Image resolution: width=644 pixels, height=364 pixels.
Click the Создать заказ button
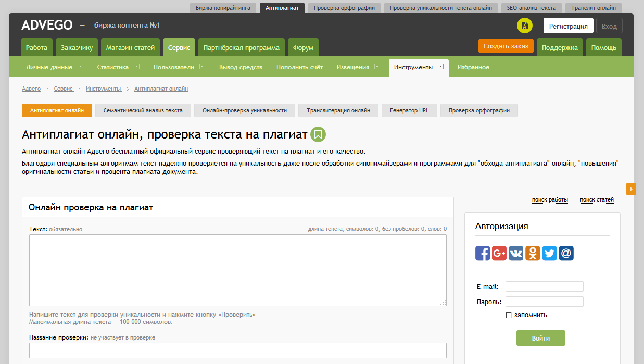pos(506,46)
